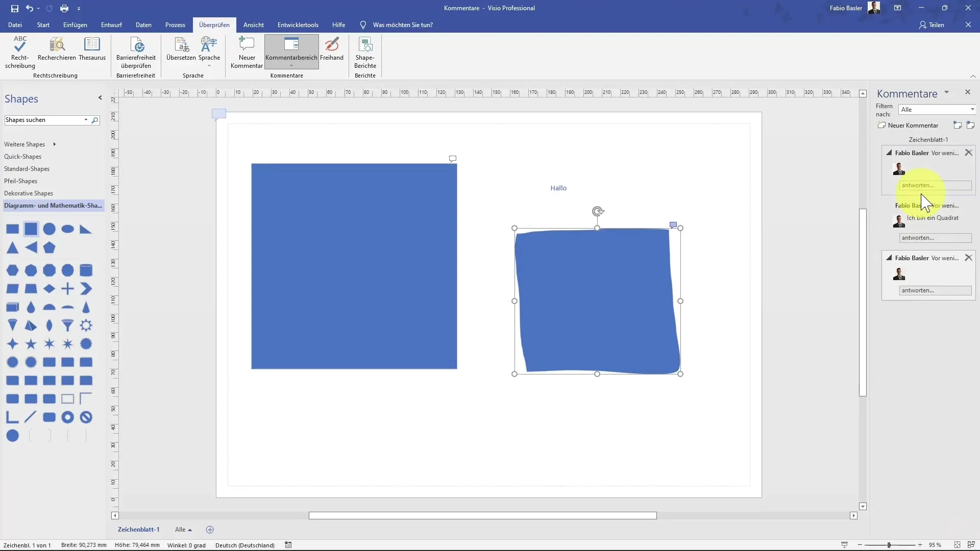Click the Was möchten Sie tun search
Viewport: 980px width, 551px height.
click(x=403, y=24)
